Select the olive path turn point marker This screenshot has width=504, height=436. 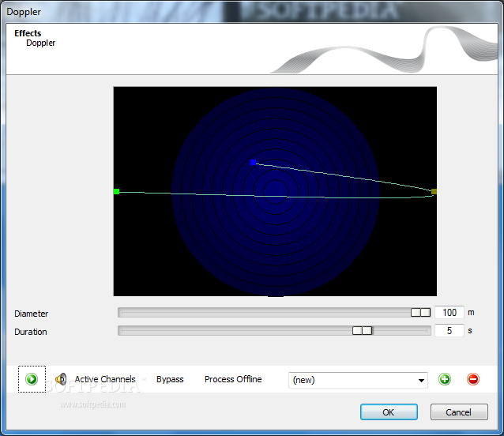tap(434, 191)
